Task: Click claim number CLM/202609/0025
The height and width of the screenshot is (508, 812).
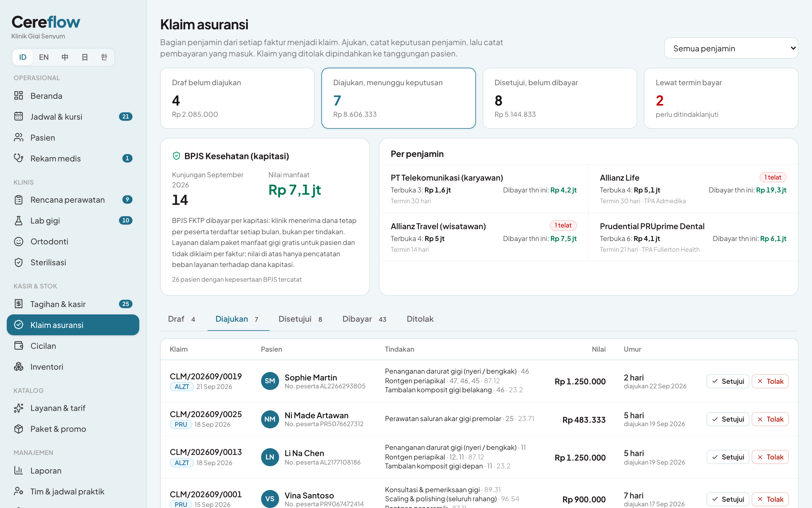Action: [x=206, y=414]
